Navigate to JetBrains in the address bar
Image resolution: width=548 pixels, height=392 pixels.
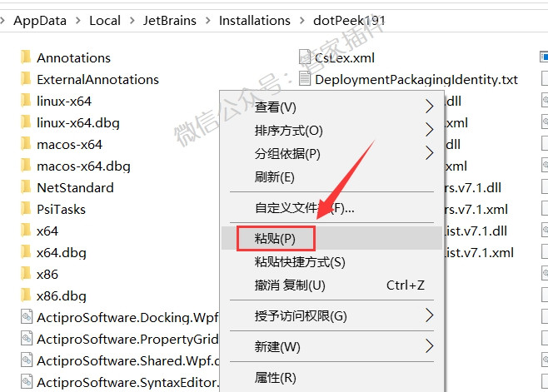click(170, 21)
